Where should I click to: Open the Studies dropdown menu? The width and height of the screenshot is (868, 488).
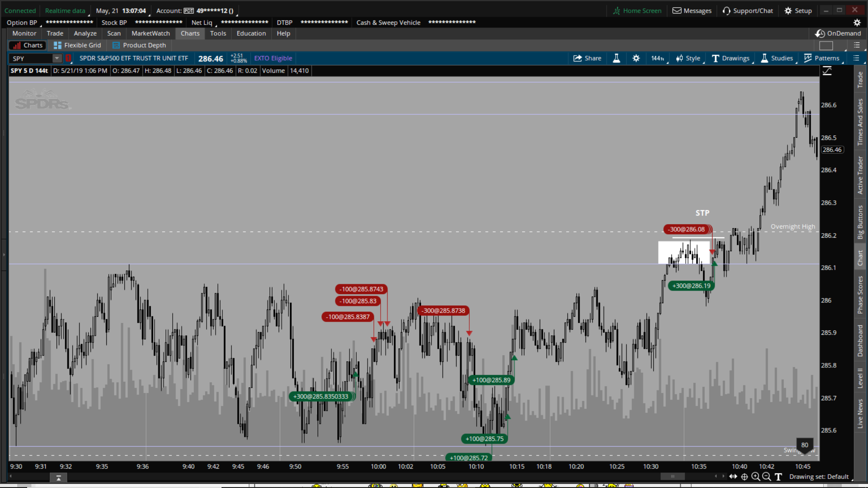(777, 58)
